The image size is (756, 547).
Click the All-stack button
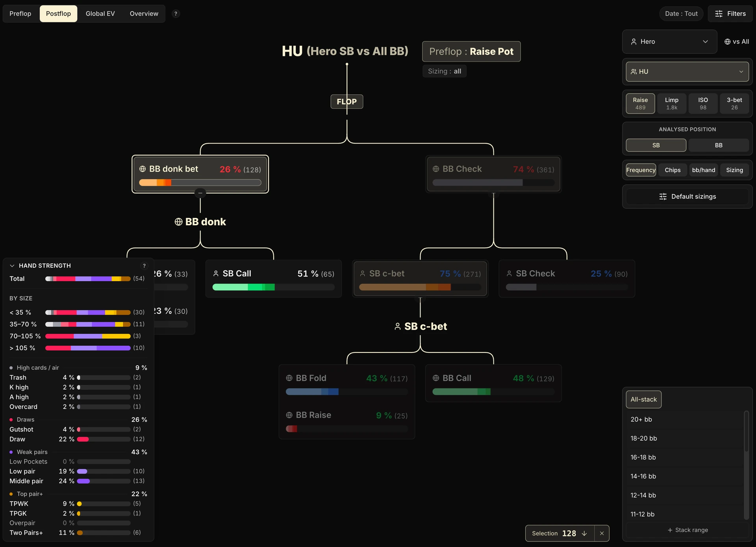(x=644, y=399)
